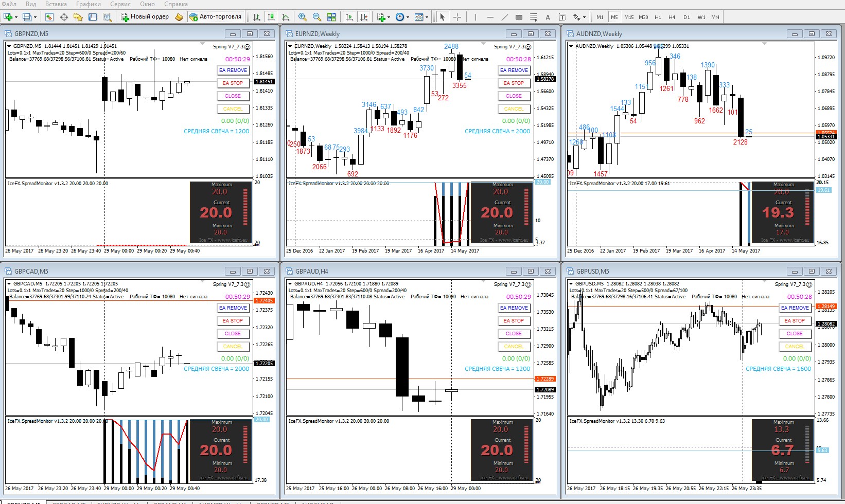Open the periodicity clock dropdown

pos(408,17)
